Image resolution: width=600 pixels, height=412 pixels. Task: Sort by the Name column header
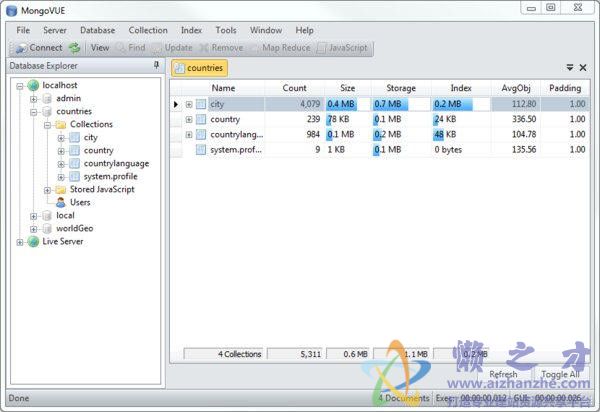tap(223, 88)
